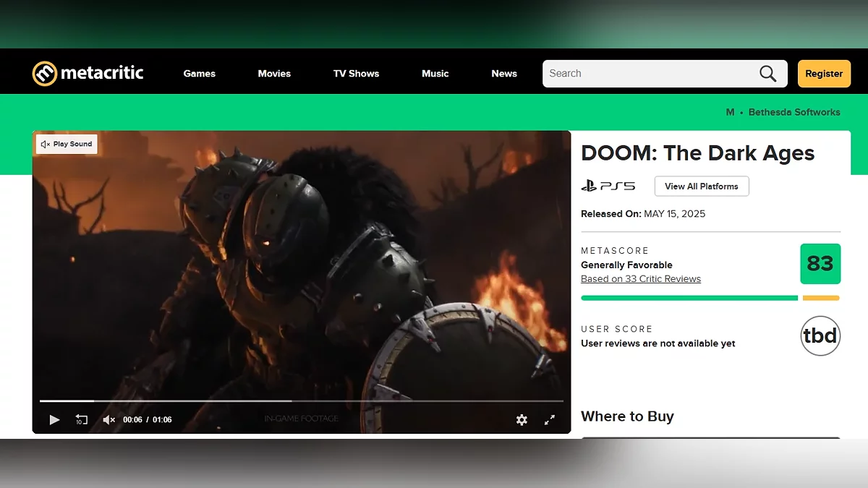Click the video time 00:06 / 01:06
Viewport: 868px width, 488px height.
click(148, 419)
